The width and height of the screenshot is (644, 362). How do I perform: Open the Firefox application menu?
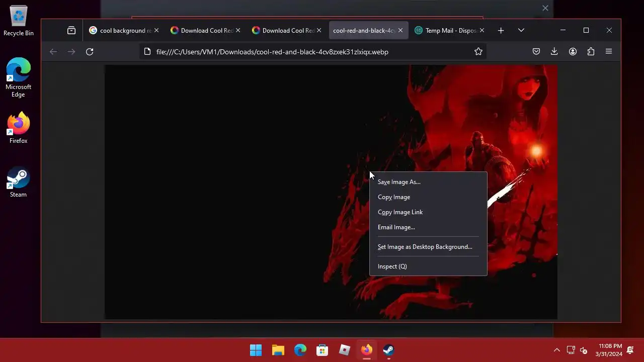(609, 52)
